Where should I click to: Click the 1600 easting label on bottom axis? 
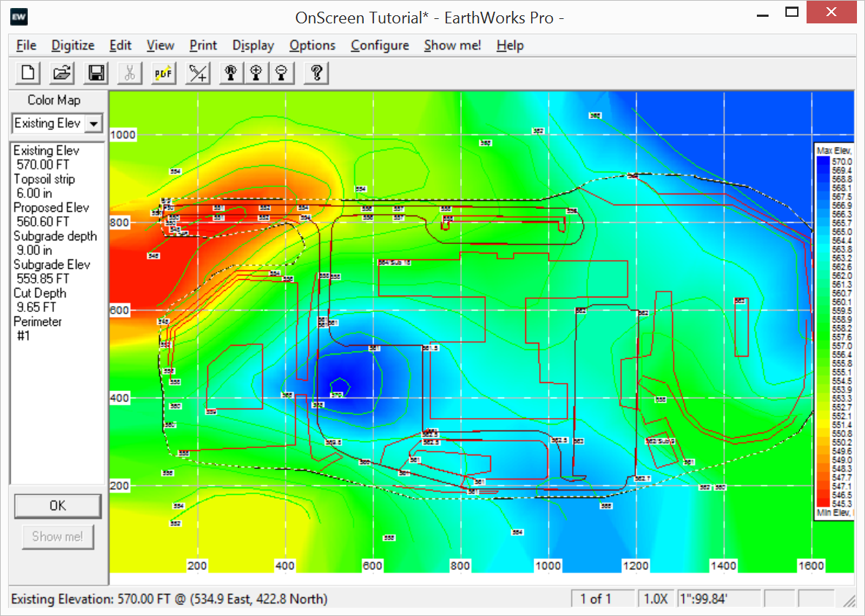click(811, 566)
